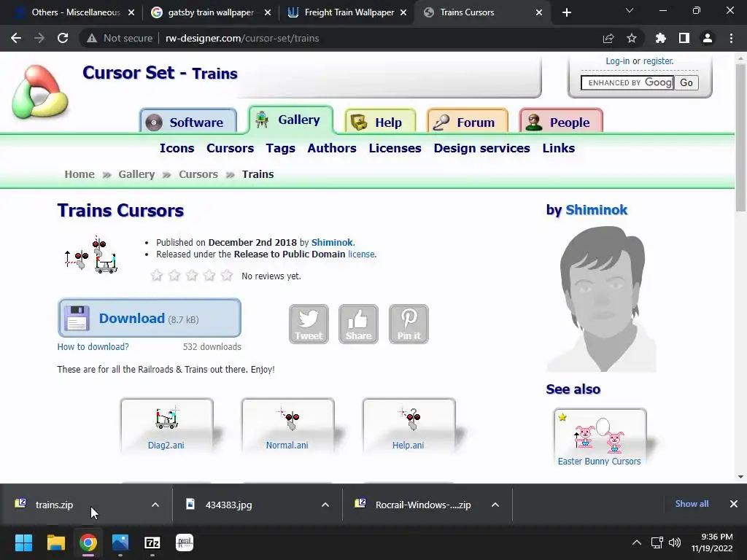The width and height of the screenshot is (747, 560).
Task: Close the Trains Cursors tab
Action: (x=539, y=12)
